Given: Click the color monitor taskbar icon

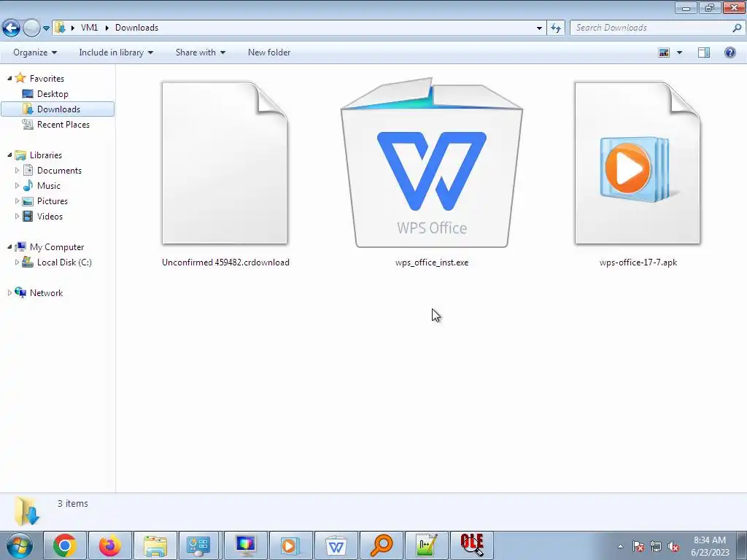Looking at the screenshot, I should [245, 545].
